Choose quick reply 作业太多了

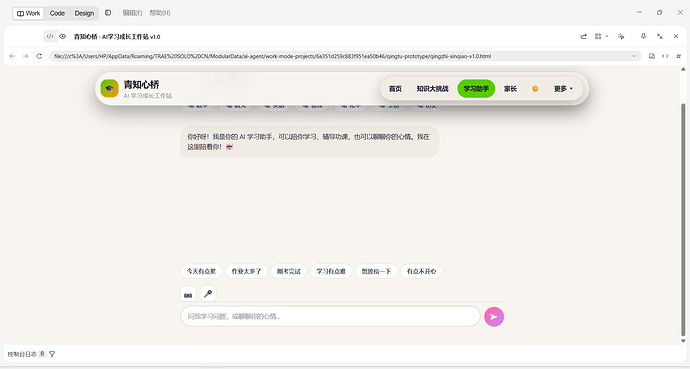coord(246,271)
